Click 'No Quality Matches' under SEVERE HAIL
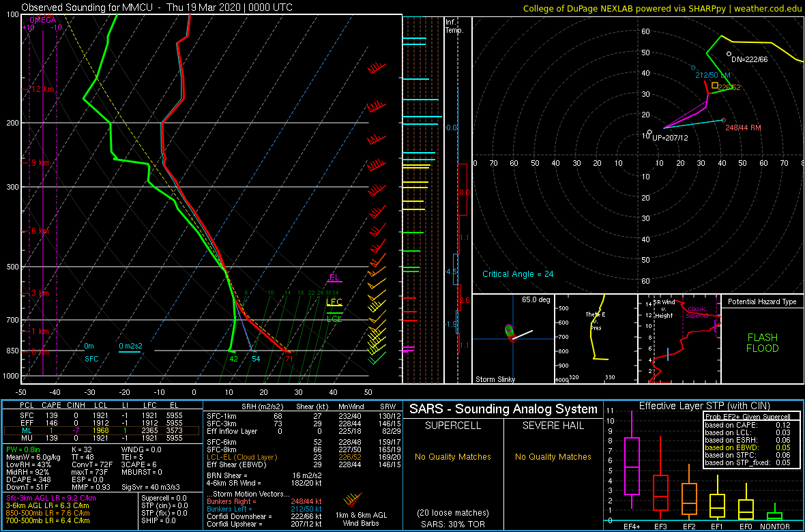Screen dimensions: 805x532 click(553, 456)
